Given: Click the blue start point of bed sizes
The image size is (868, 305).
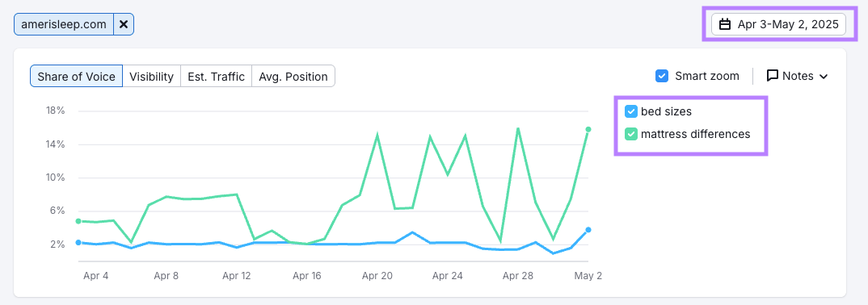Looking at the screenshot, I should (x=78, y=243).
